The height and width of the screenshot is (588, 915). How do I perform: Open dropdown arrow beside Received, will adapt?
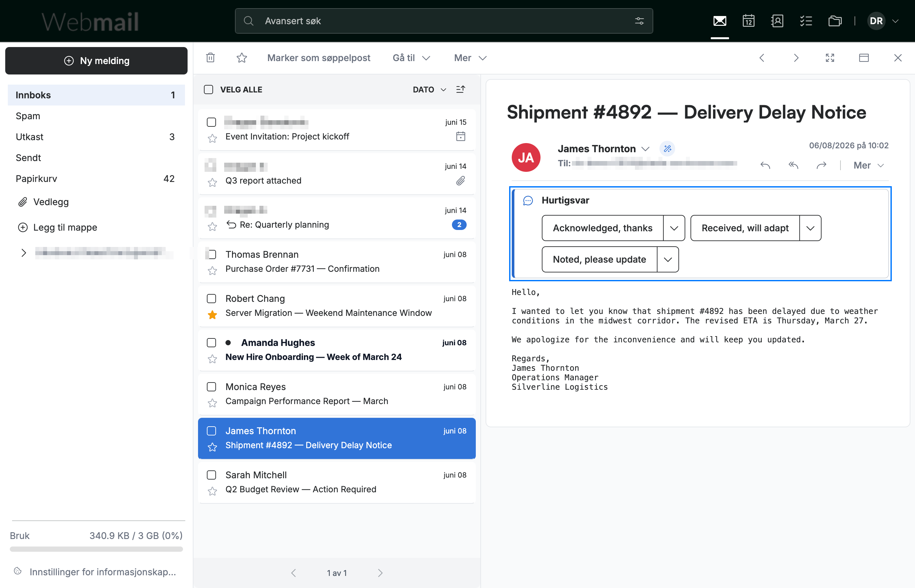click(810, 228)
